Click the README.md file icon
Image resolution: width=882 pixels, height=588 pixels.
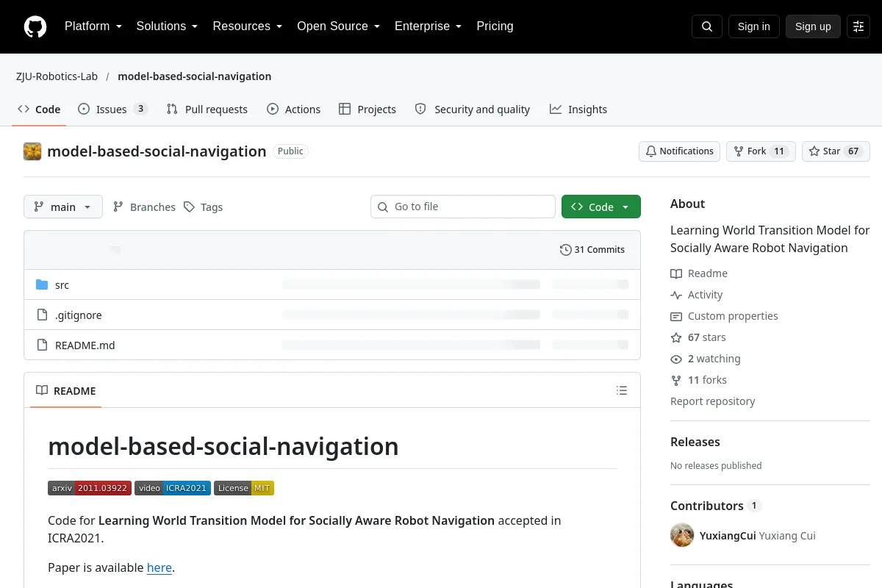point(42,345)
